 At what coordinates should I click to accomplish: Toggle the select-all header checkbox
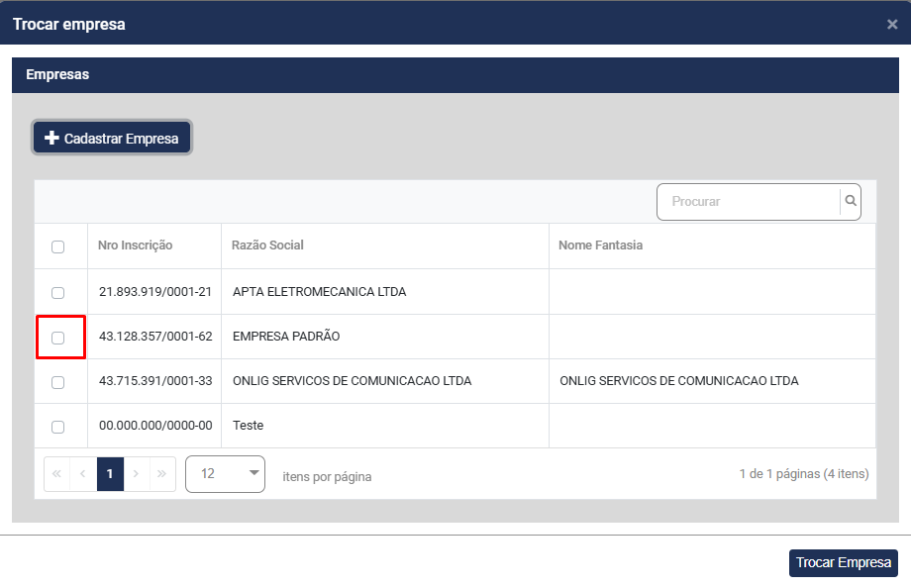57,246
